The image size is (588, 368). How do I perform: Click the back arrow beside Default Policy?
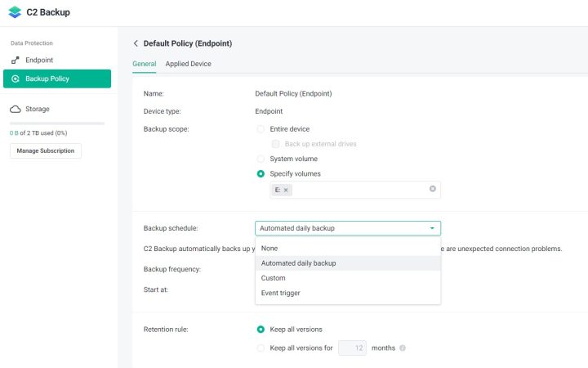[x=136, y=43]
